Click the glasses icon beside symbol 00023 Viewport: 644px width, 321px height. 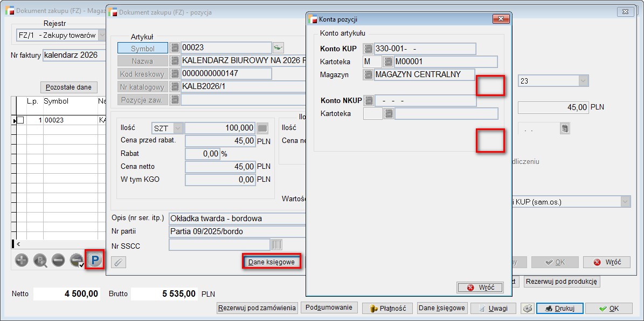click(x=278, y=47)
